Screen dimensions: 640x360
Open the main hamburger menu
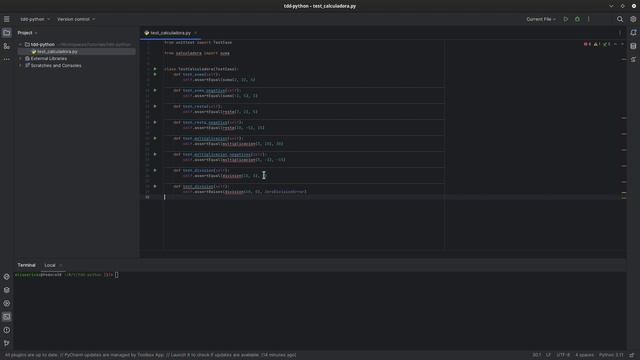point(7,19)
